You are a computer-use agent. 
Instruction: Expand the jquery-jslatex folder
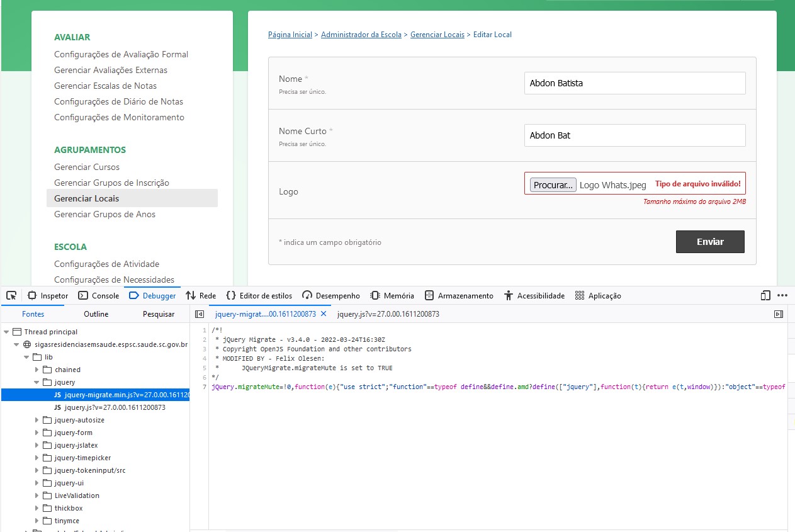point(37,445)
